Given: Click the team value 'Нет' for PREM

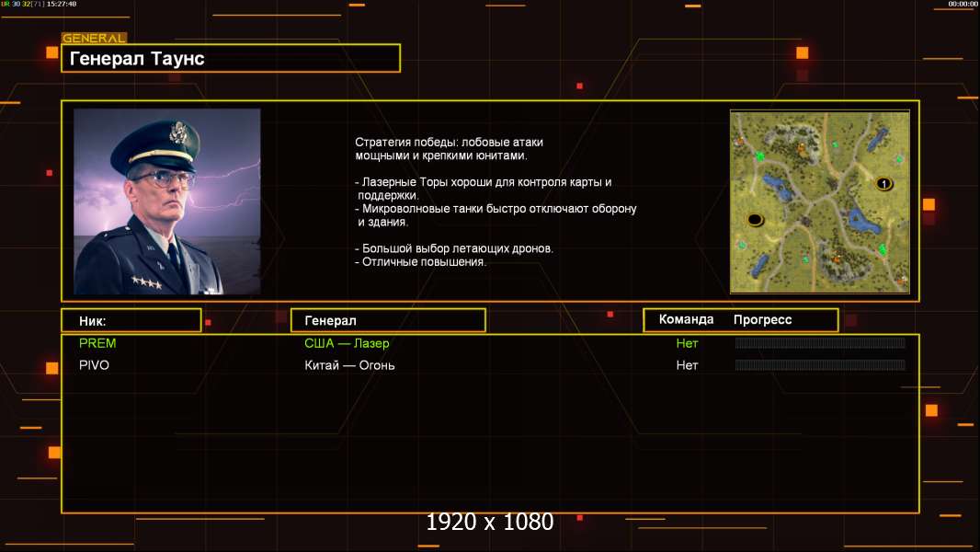Looking at the screenshot, I should tap(687, 343).
